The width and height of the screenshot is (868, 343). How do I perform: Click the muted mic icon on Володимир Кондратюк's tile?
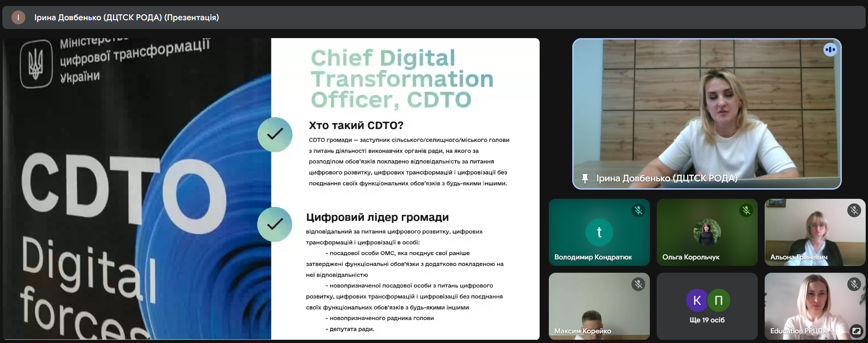(x=638, y=210)
